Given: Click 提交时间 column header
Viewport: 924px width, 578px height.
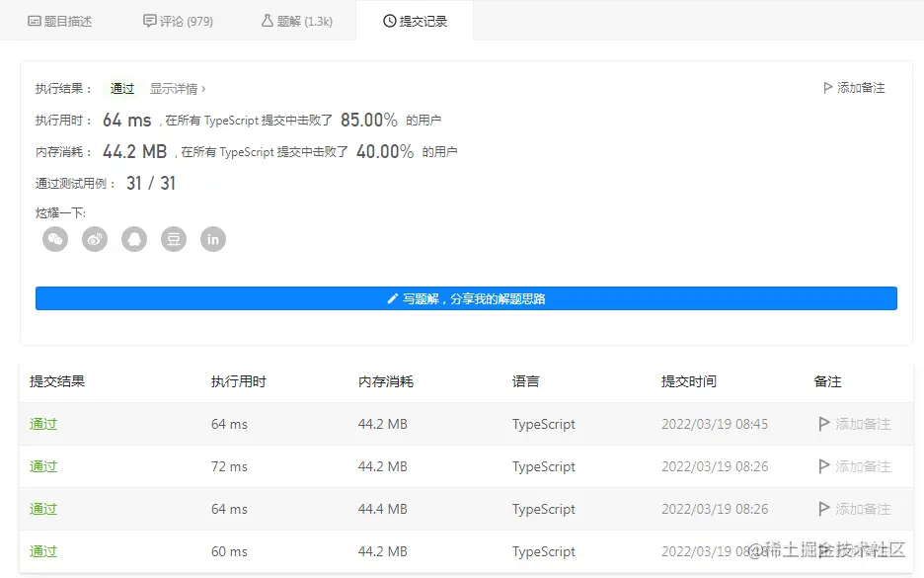Looking at the screenshot, I should [x=689, y=381].
